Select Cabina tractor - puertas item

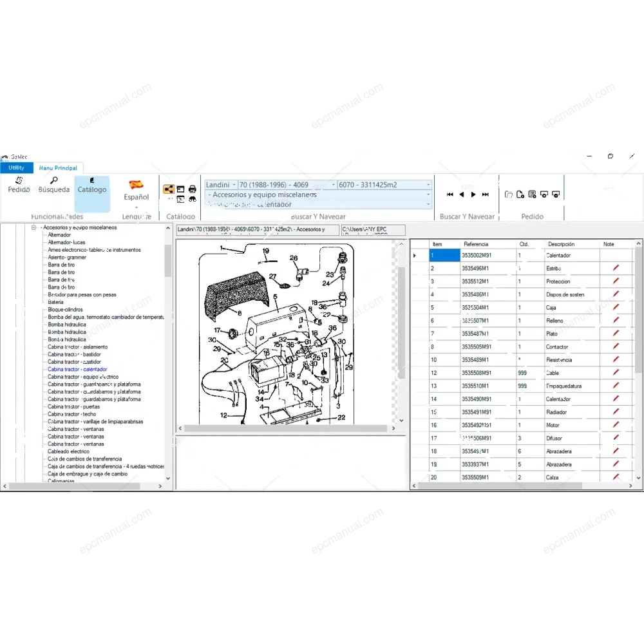pos(73,406)
